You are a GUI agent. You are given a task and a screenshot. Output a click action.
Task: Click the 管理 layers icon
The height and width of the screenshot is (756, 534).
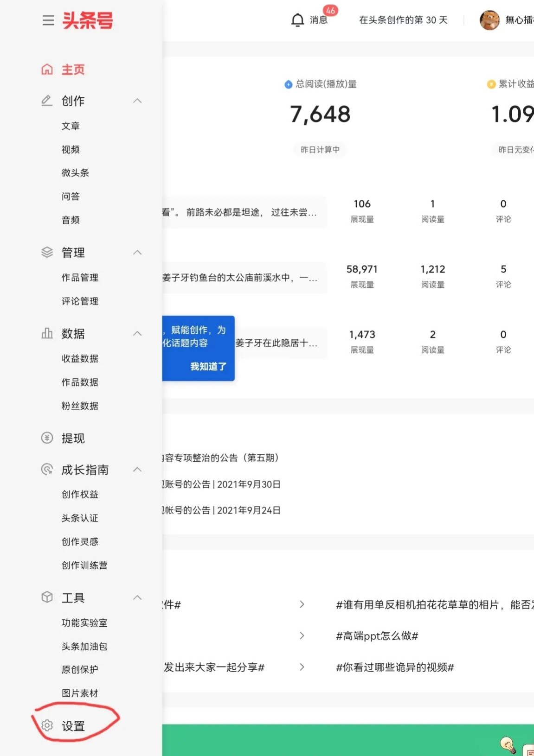click(47, 252)
